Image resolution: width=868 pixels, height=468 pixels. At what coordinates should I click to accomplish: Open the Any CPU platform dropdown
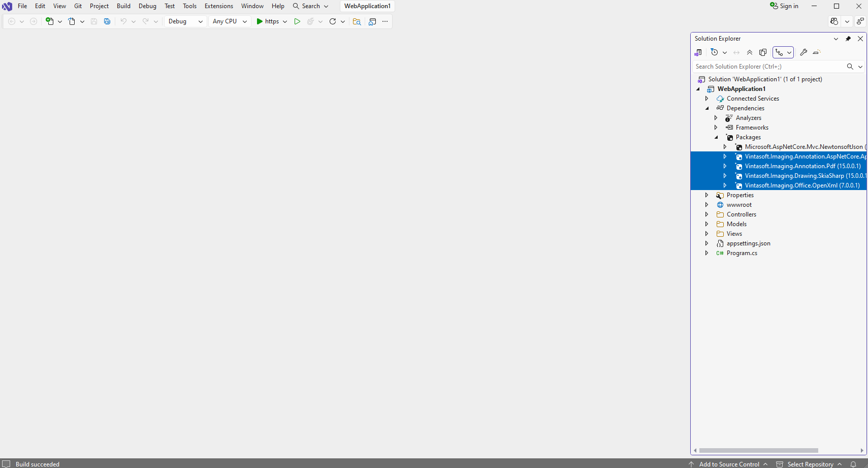click(230, 21)
